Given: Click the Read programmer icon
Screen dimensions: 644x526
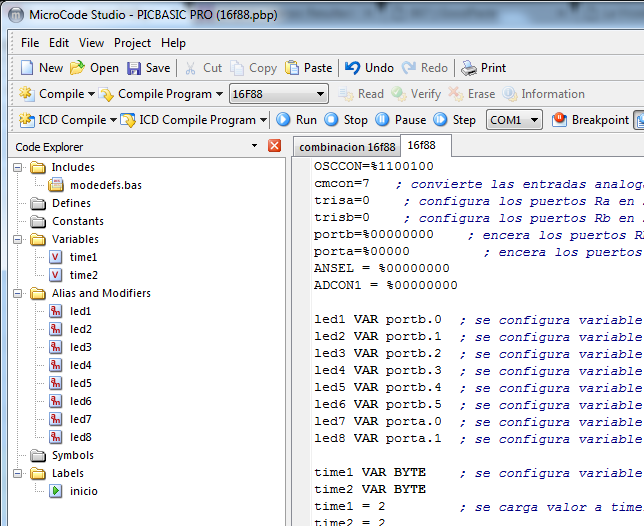Looking at the screenshot, I should coord(346,94).
